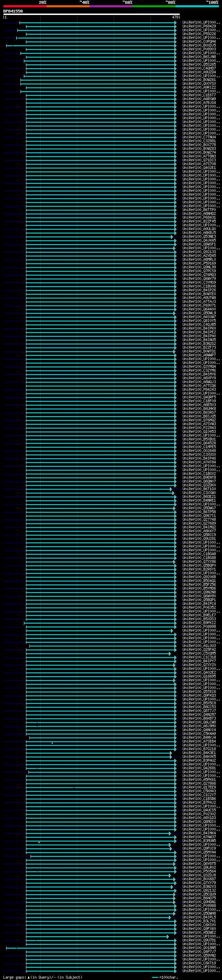Click the query end position 478
The image size is (222, 980).
pyautogui.click(x=175, y=17)
